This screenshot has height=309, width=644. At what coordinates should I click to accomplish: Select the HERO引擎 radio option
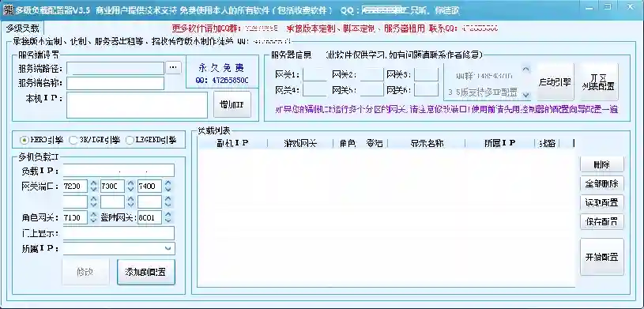tap(41, 140)
